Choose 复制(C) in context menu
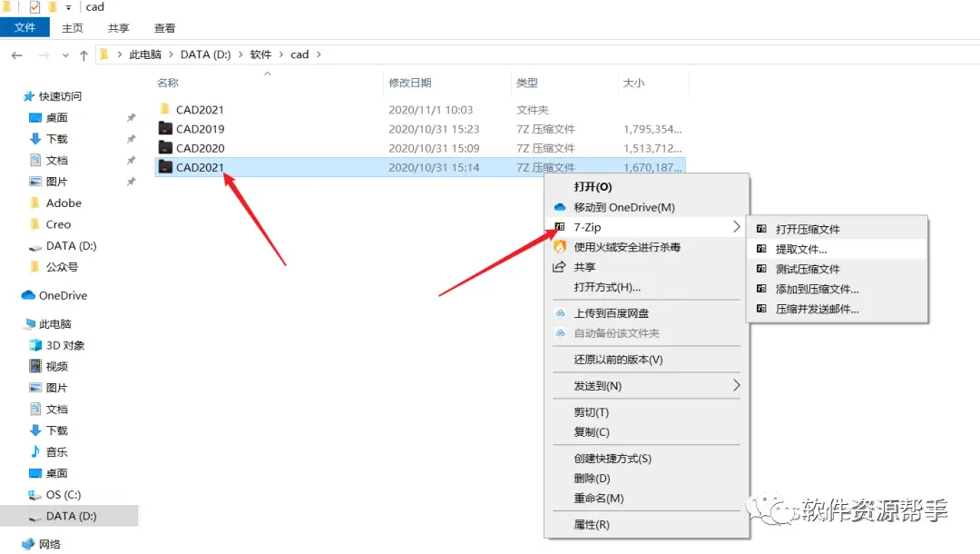980x554 pixels. 646,431
